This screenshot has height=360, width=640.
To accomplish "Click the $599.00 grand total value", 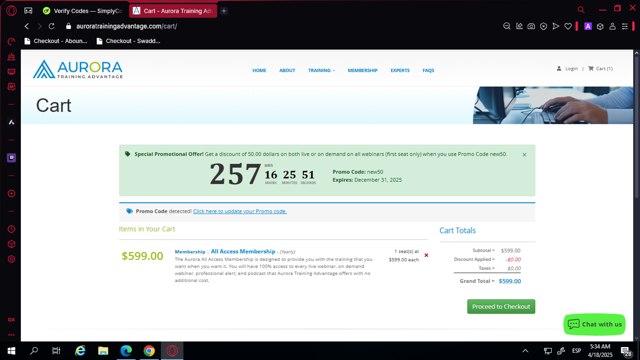I will click(510, 281).
